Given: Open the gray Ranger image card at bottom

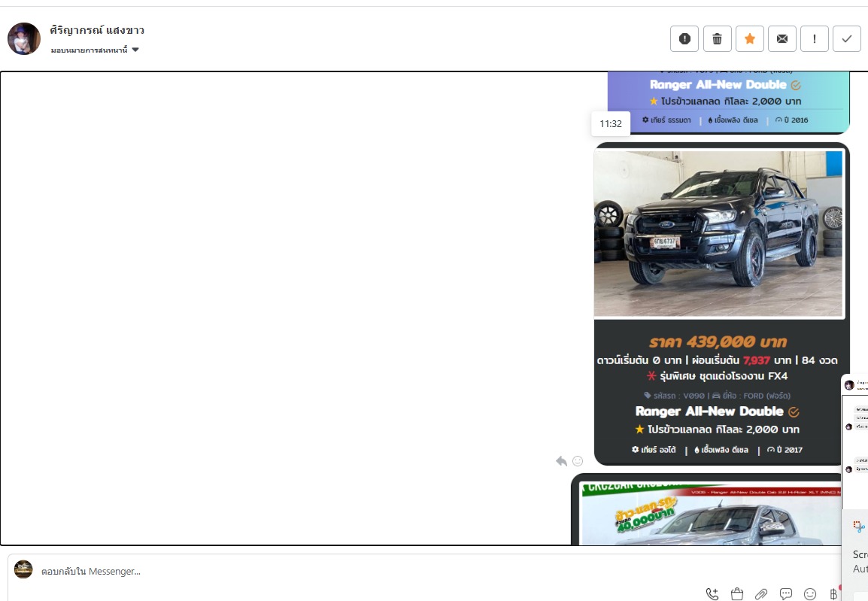Looking at the screenshot, I should 706,510.
